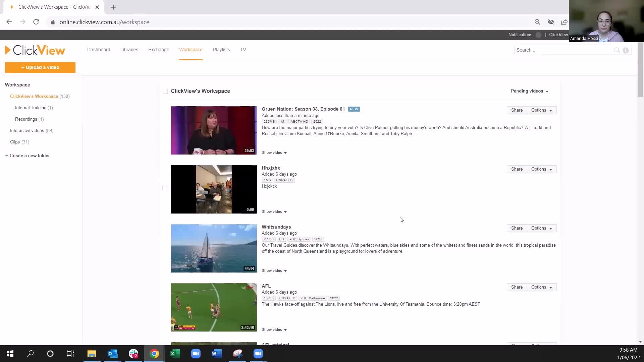Tick the checkbox for the Hhxjxhx video
644x362 pixels.
pos(165,188)
